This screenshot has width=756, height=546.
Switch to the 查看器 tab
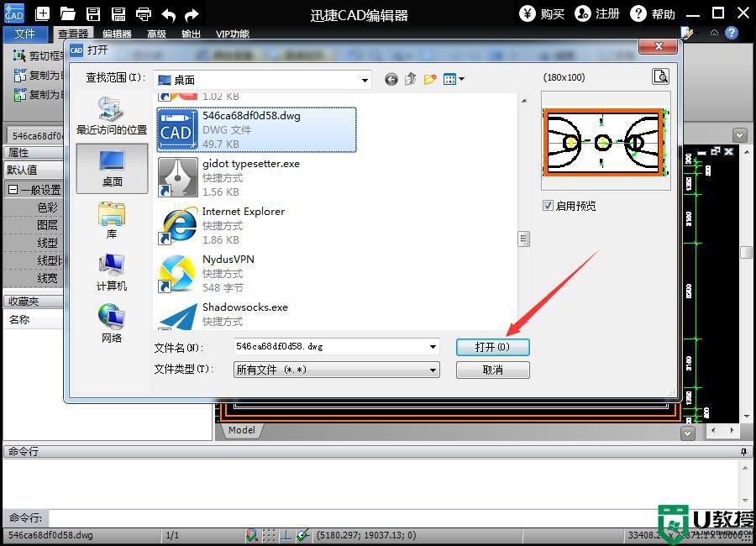tap(73, 34)
